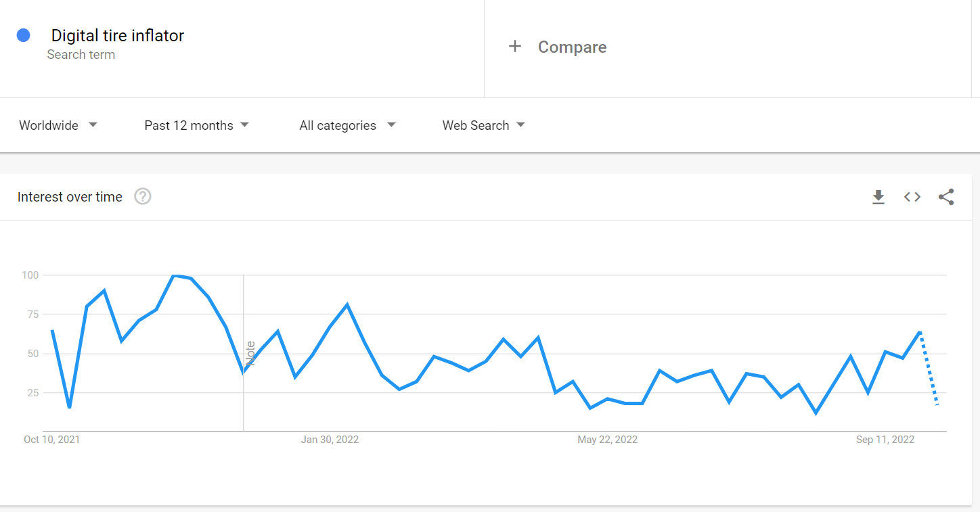The image size is (980, 512).
Task: Open the All categories dropdown
Action: coord(348,125)
